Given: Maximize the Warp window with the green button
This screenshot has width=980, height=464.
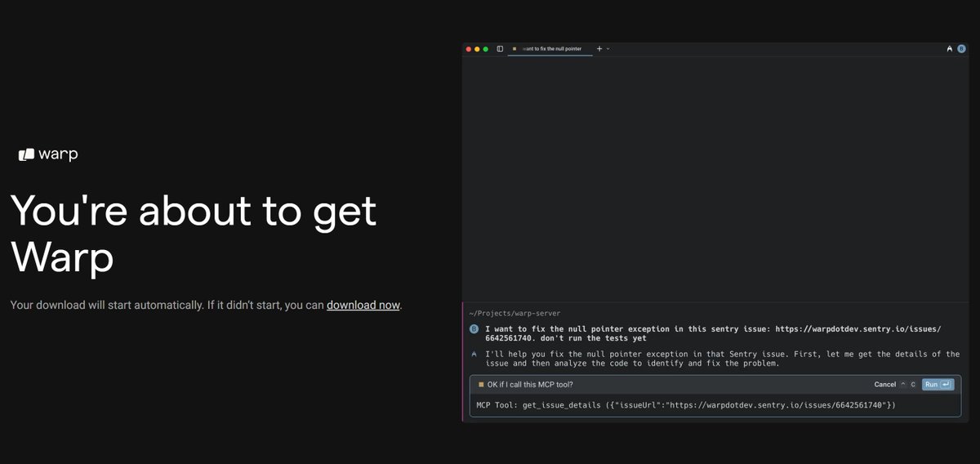Looking at the screenshot, I should tap(486, 49).
